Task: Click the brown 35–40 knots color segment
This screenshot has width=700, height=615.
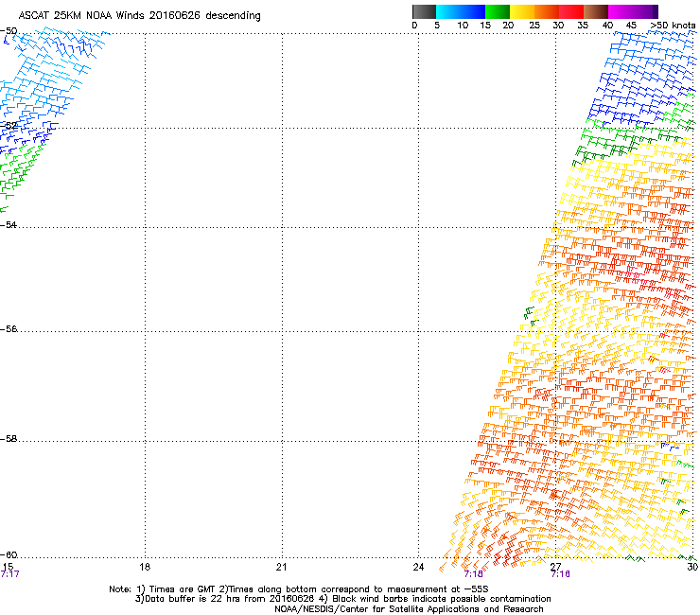Action: coord(596,11)
